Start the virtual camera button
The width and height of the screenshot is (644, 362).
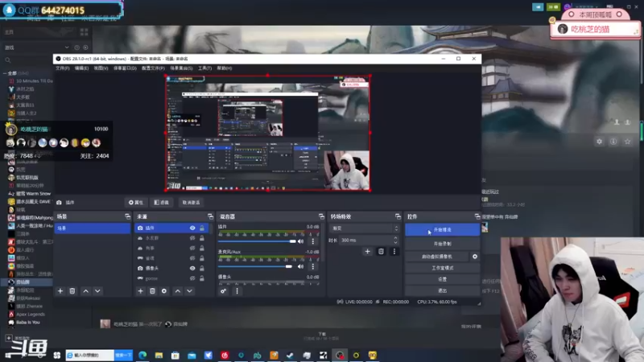[437, 257]
